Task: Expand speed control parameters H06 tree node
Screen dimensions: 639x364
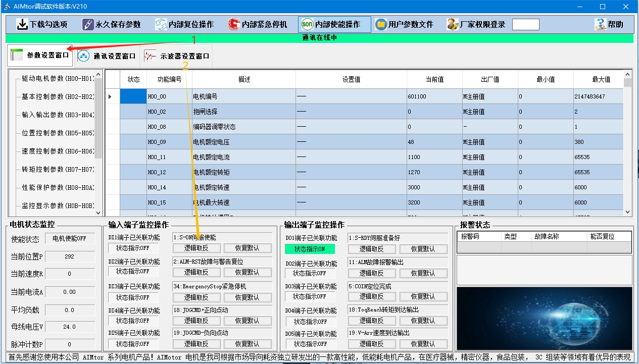Action: coord(58,151)
